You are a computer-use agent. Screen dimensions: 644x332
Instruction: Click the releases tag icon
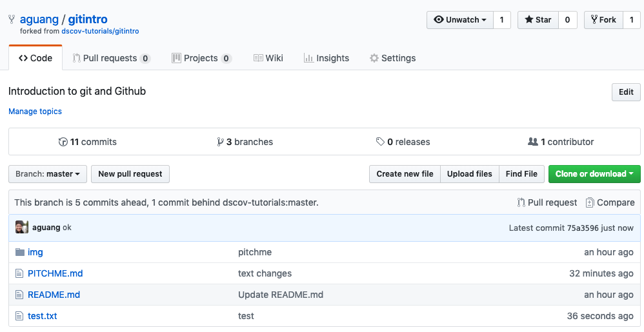point(381,142)
